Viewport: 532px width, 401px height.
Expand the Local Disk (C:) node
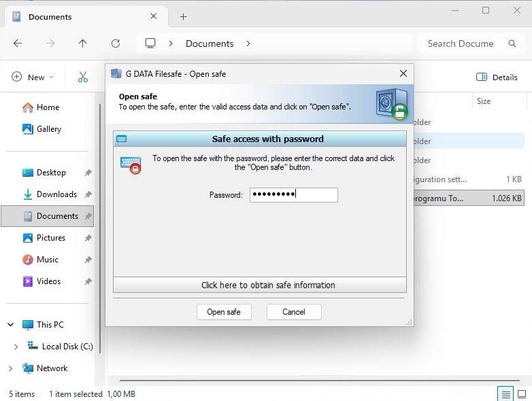(x=16, y=347)
